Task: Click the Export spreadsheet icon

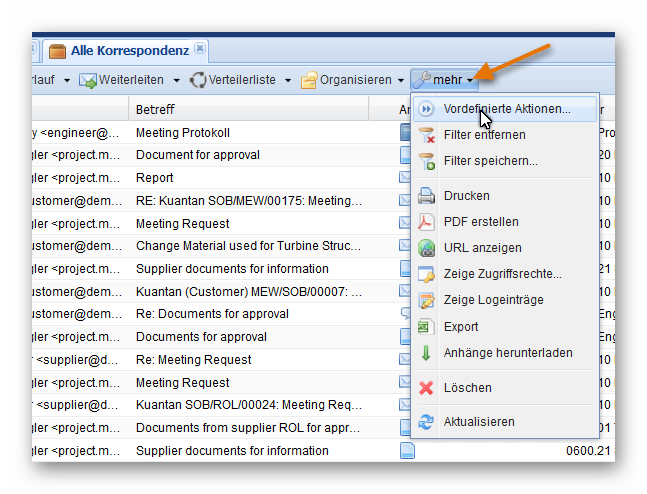Action: pos(427,327)
